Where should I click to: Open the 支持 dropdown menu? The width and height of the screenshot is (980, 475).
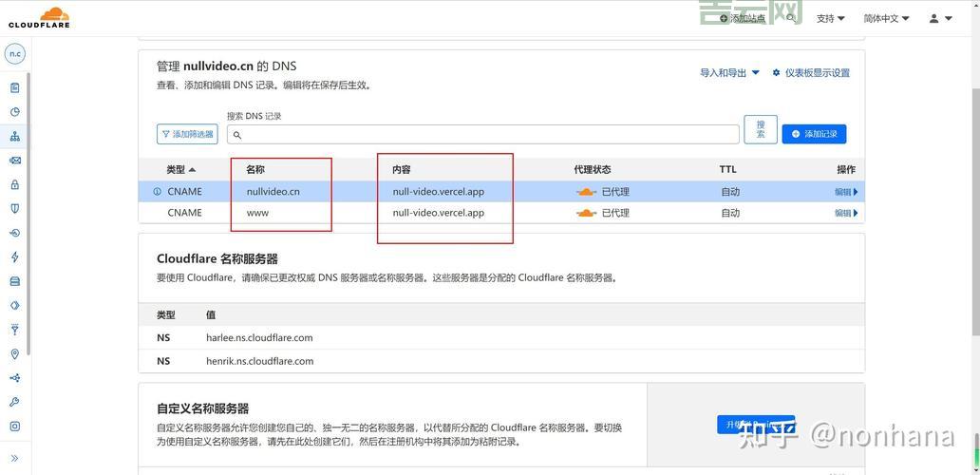coord(831,19)
